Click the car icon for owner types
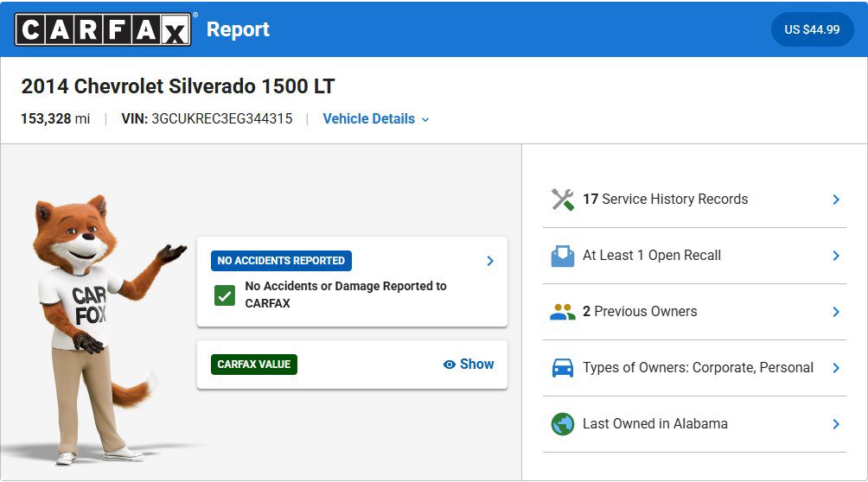This screenshot has height=482, width=868. [x=563, y=368]
